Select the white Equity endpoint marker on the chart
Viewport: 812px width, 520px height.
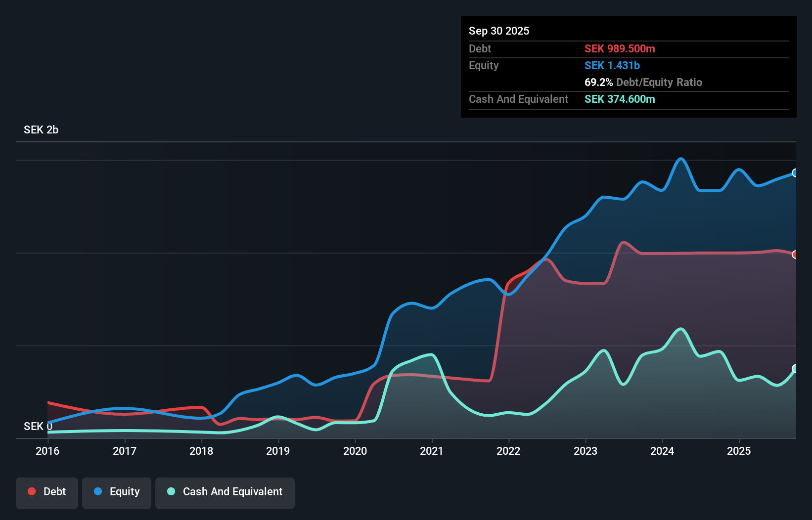[x=795, y=173]
